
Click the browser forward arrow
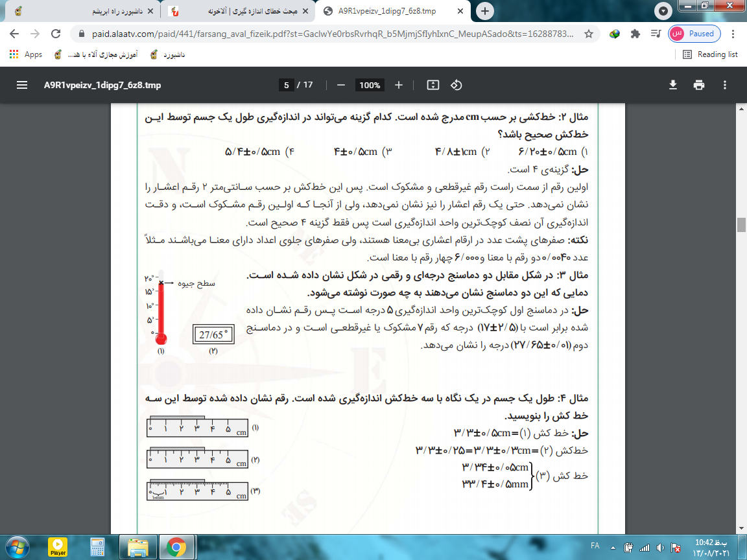click(35, 34)
